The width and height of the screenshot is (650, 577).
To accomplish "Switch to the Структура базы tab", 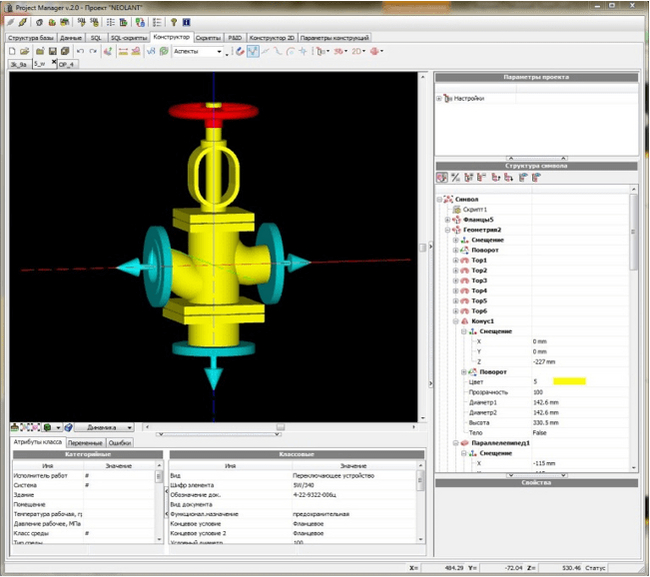I will [x=31, y=37].
